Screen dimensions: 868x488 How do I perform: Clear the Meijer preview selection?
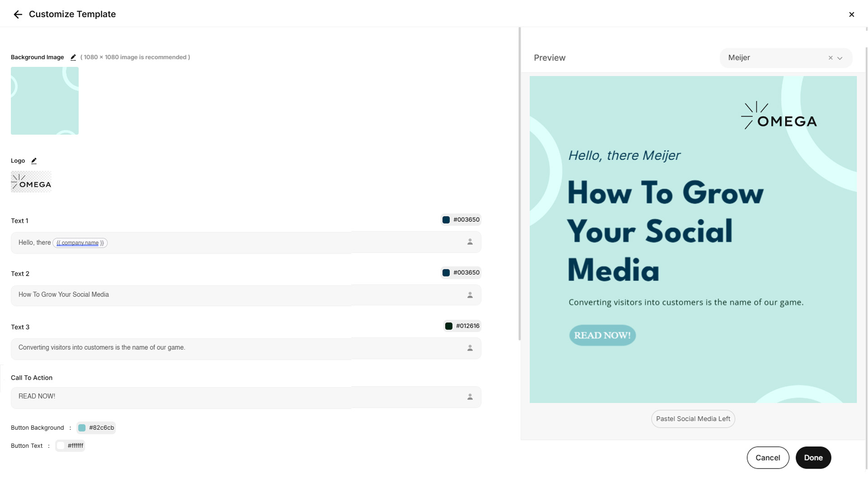pos(830,58)
